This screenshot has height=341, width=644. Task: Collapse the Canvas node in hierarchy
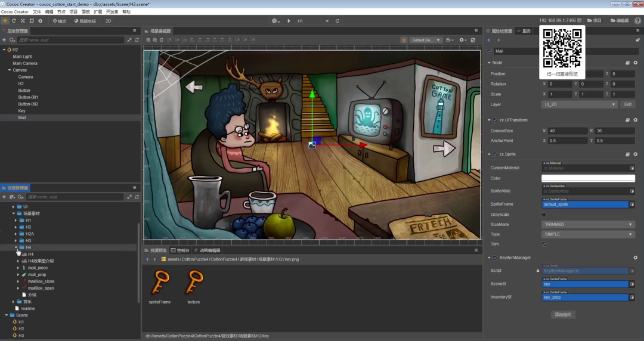(x=10, y=70)
